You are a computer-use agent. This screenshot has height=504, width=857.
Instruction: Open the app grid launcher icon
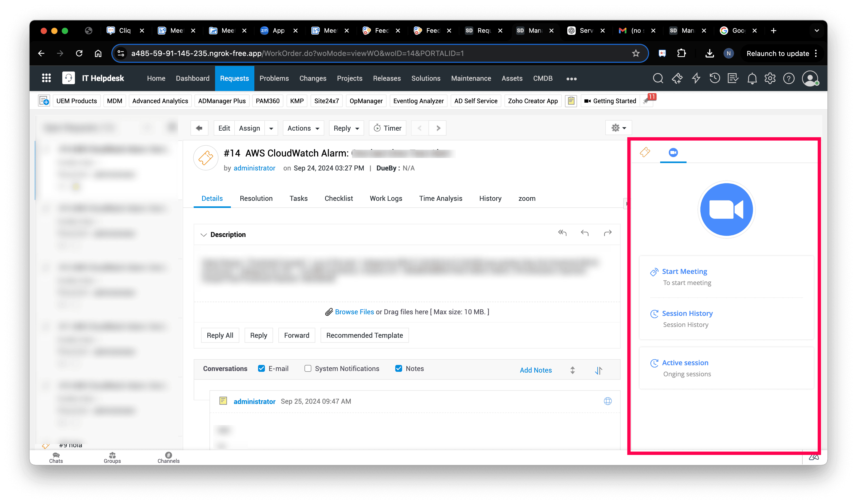pyautogui.click(x=46, y=78)
